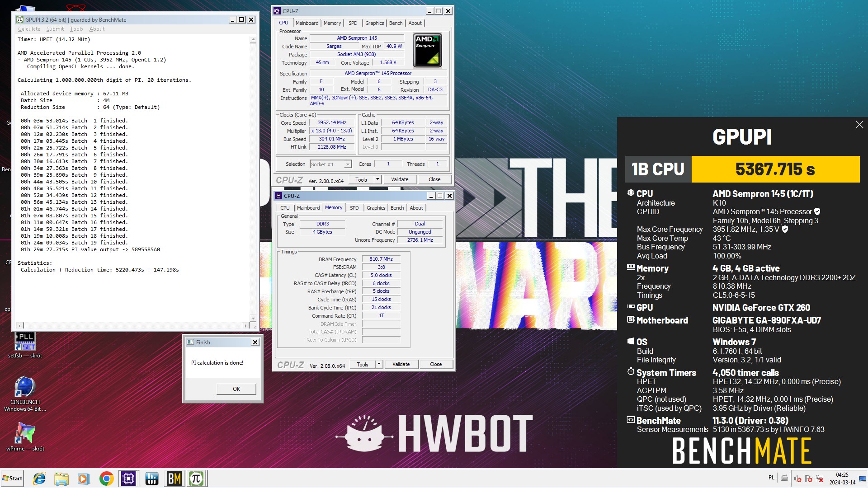
Task: Open the Start menu
Action: tap(12, 479)
